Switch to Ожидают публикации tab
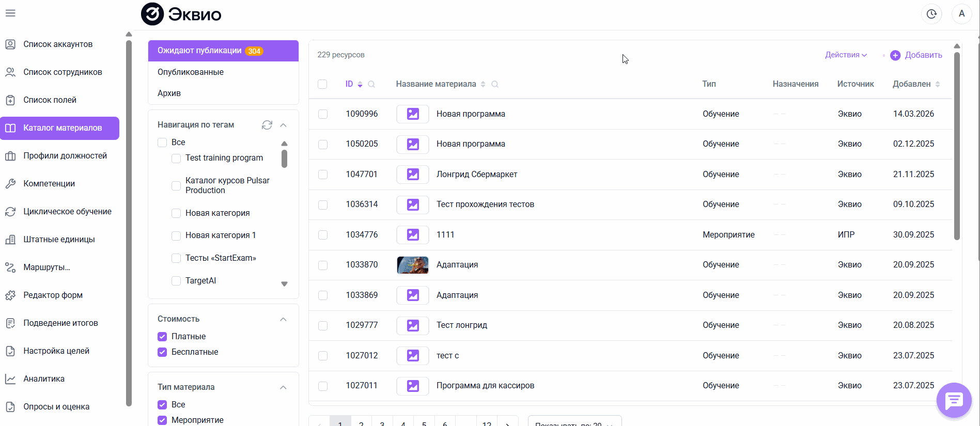Screen dimensions: 980x426 coord(223,51)
